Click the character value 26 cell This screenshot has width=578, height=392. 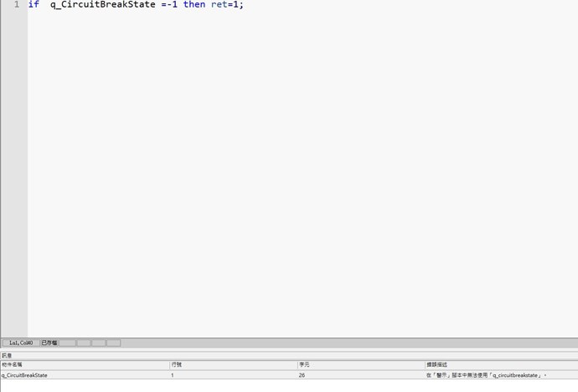coord(302,375)
